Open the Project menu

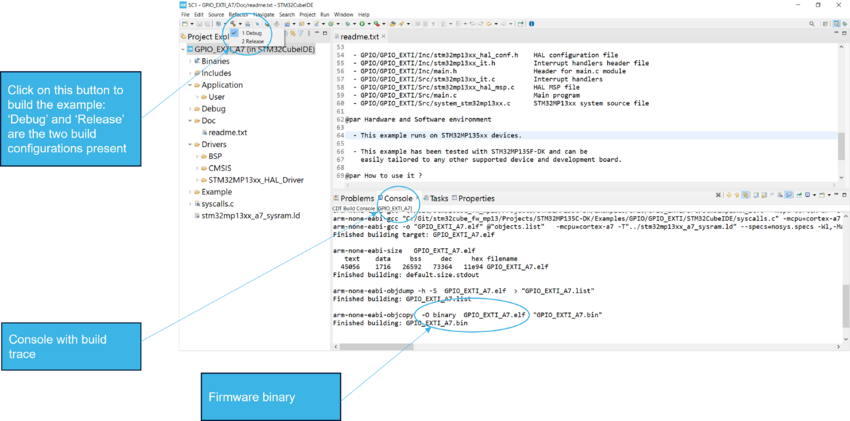(x=307, y=15)
